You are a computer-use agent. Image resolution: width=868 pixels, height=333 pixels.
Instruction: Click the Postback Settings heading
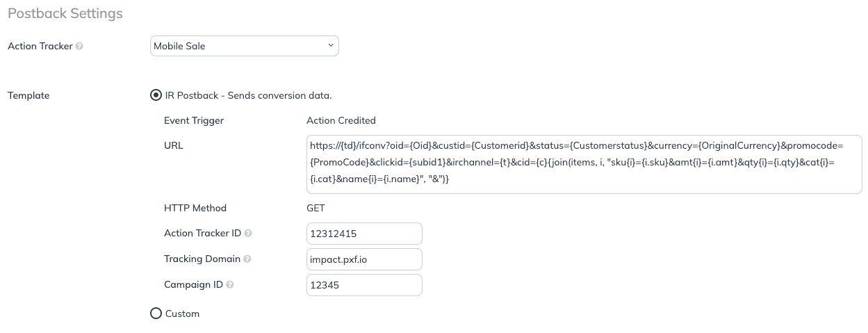[x=65, y=13]
